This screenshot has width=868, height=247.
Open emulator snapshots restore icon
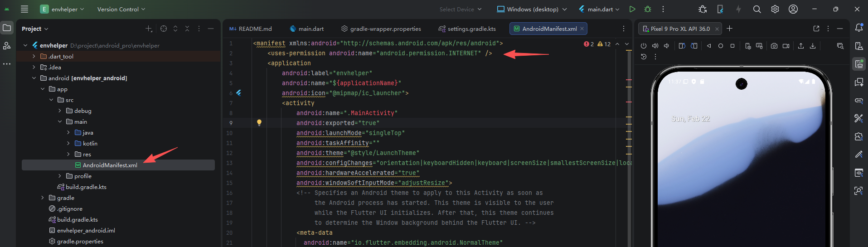(644, 57)
